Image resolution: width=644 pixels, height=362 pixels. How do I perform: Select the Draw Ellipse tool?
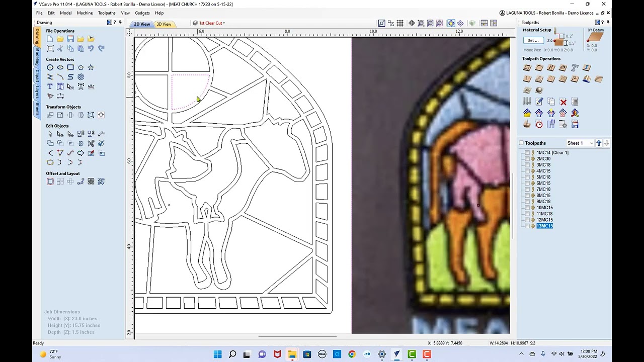(60, 67)
